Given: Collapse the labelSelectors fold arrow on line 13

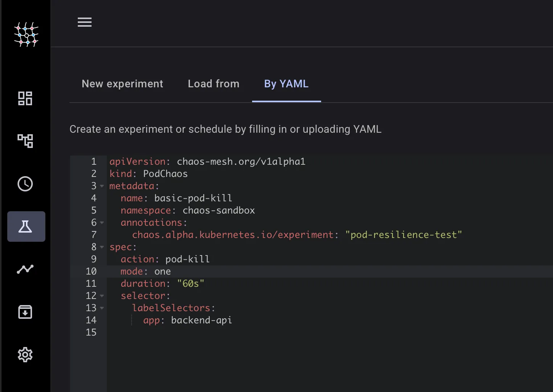Looking at the screenshot, I should [x=102, y=308].
